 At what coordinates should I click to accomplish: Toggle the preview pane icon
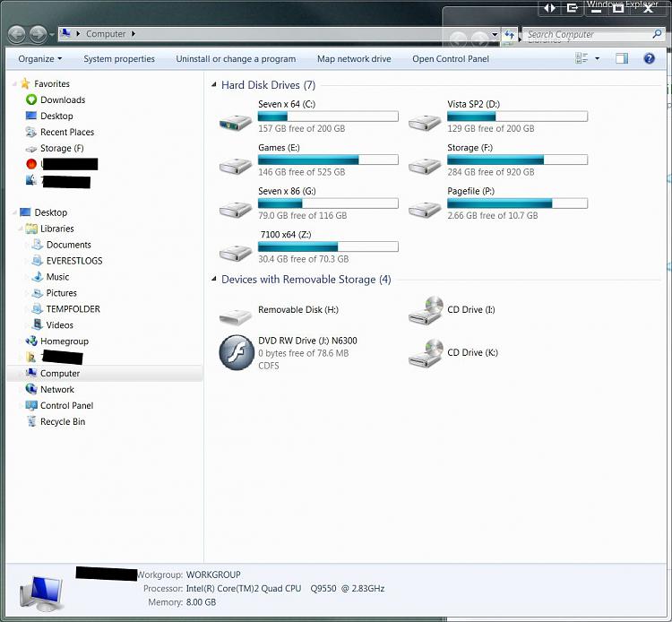click(622, 58)
